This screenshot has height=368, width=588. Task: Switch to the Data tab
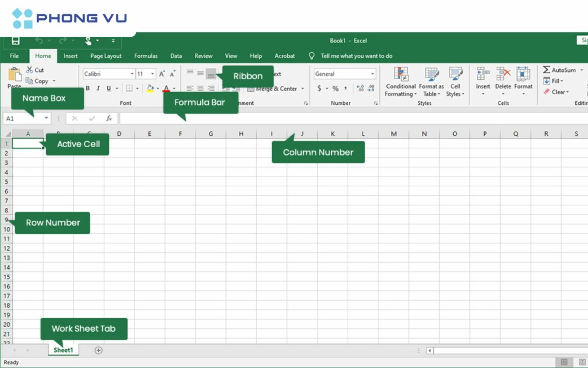tap(176, 56)
